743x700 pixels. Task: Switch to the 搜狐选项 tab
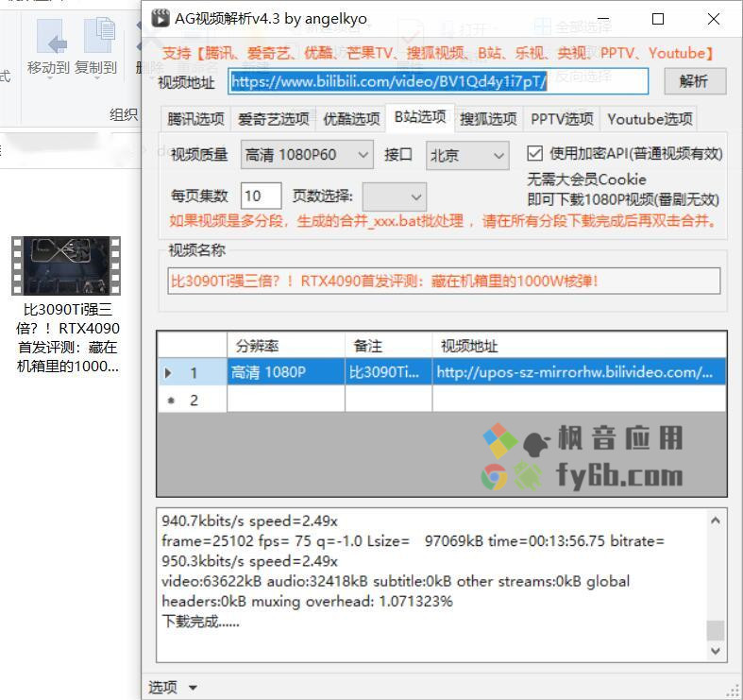click(488, 119)
